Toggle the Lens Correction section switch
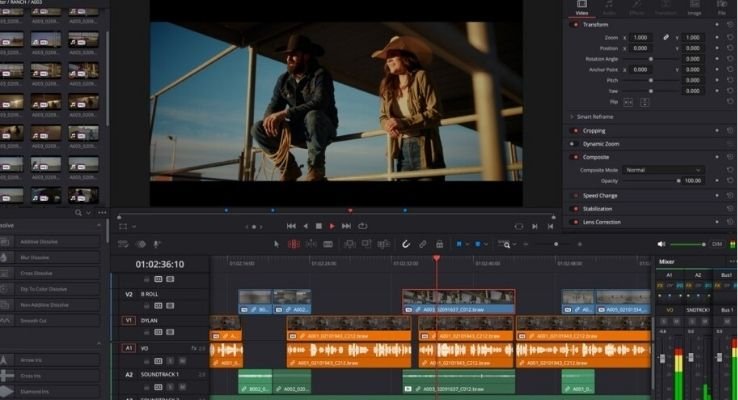The image size is (738, 400). click(x=574, y=222)
